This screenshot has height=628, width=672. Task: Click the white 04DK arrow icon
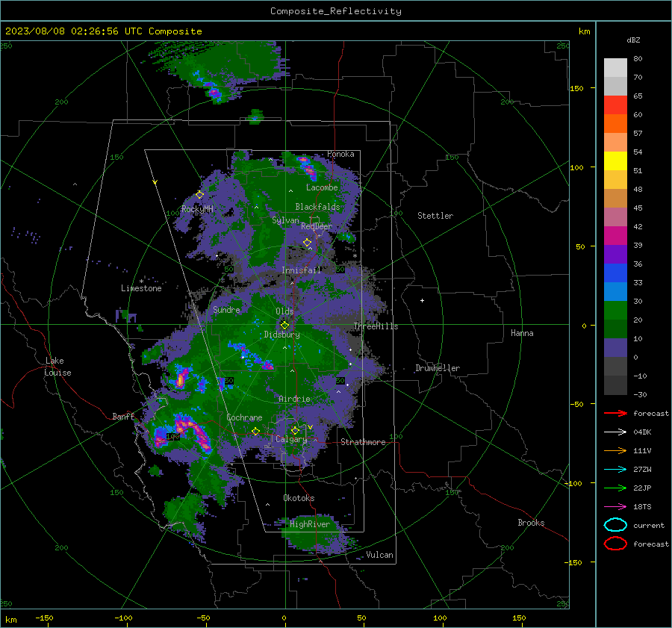(x=615, y=432)
